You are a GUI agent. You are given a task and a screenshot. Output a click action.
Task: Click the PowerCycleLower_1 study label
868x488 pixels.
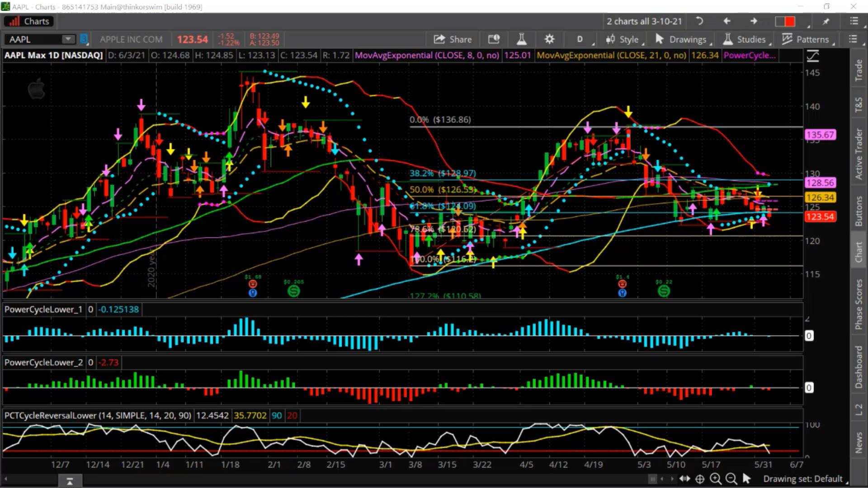43,310
